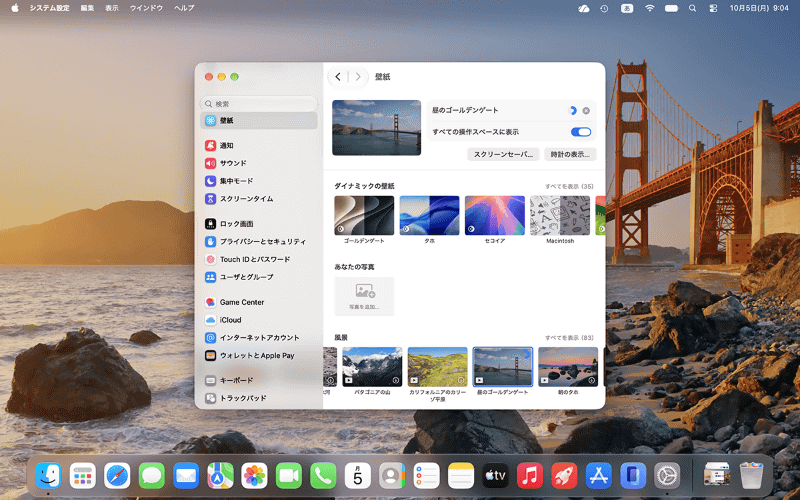Select the パタゴニアの山 landscape wallpaper
Viewport: 800px width, 500px height.
(372, 367)
